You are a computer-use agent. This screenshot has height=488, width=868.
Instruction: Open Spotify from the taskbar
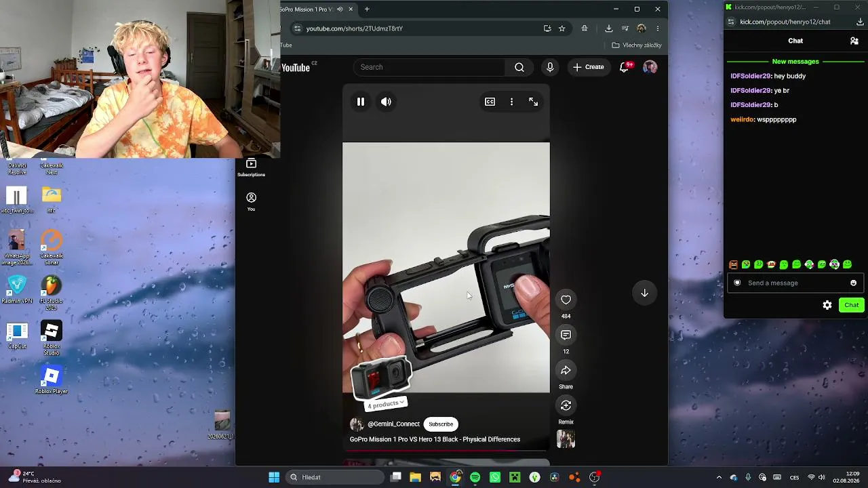475,477
